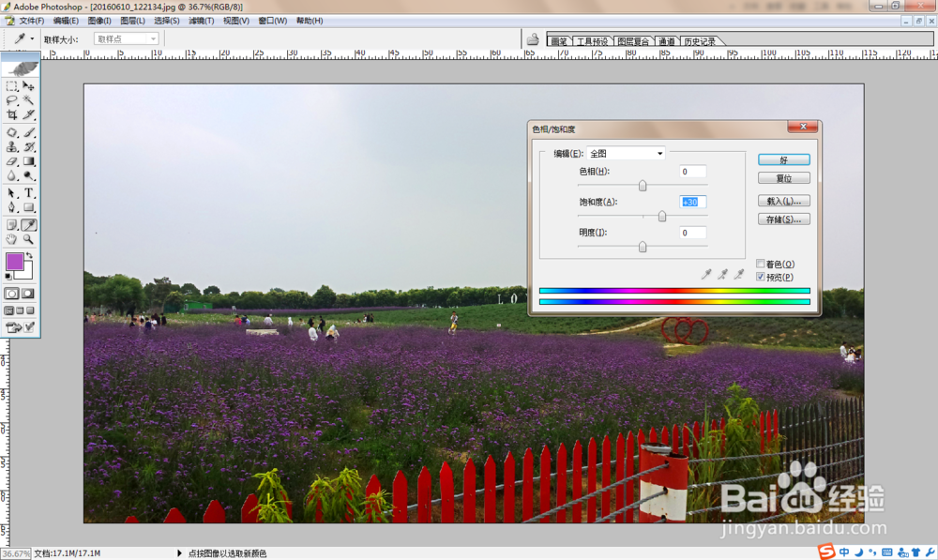
Task: Select the Blur tool
Action: click(x=12, y=176)
